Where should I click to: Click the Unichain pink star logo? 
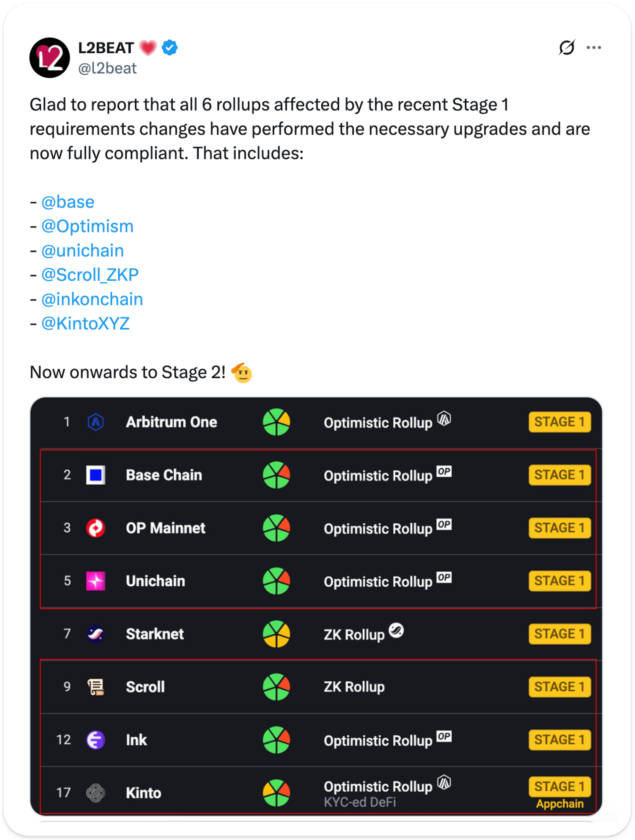[x=96, y=581]
